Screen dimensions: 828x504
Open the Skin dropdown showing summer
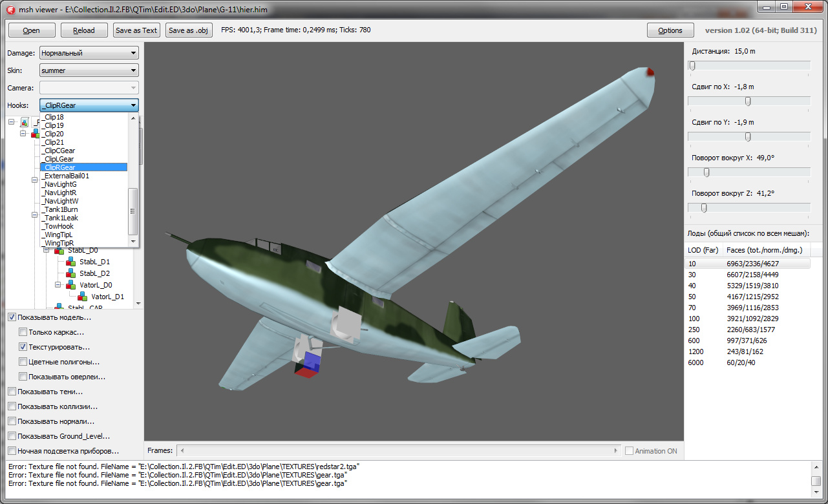(89, 70)
